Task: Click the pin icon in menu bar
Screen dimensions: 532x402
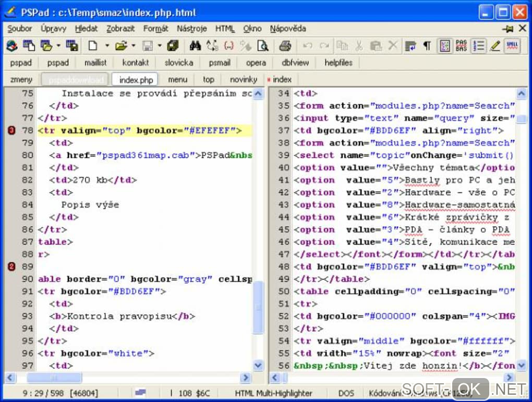Action: pos(508,29)
